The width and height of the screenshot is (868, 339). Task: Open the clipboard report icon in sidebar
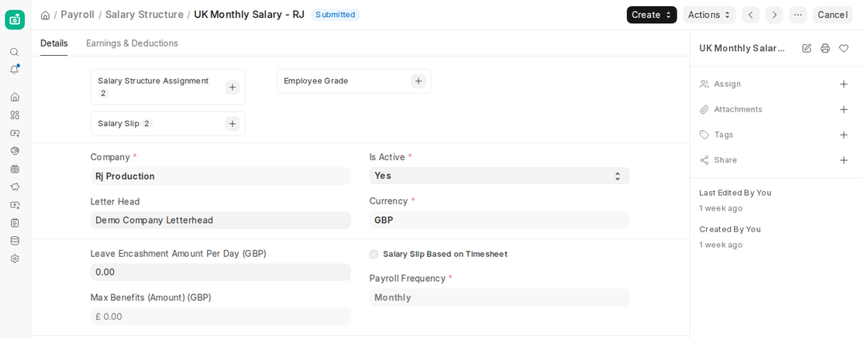coord(15,223)
